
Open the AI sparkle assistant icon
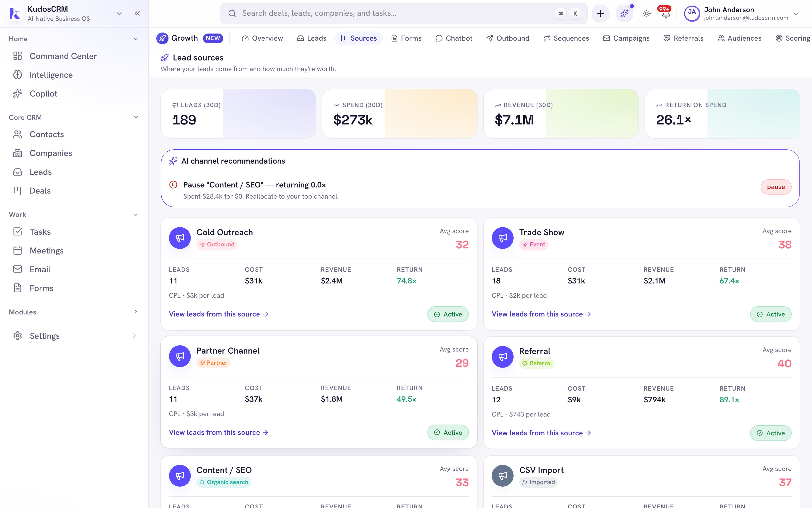[x=624, y=13]
